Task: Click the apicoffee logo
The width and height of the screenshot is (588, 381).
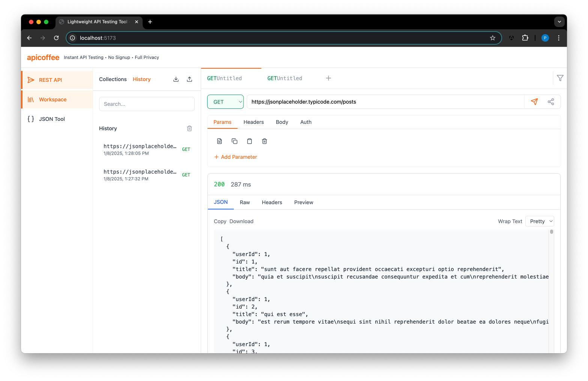Action: click(43, 57)
